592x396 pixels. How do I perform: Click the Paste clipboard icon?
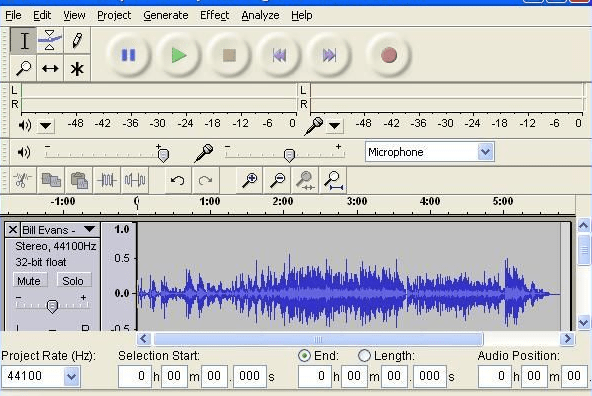click(79, 180)
